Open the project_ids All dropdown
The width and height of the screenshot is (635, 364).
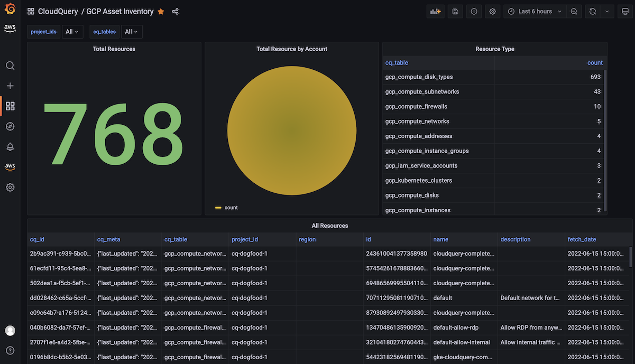tap(72, 32)
